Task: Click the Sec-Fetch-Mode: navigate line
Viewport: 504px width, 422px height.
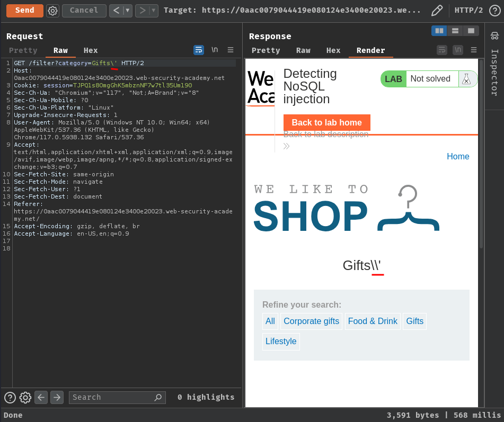Action: (x=58, y=182)
